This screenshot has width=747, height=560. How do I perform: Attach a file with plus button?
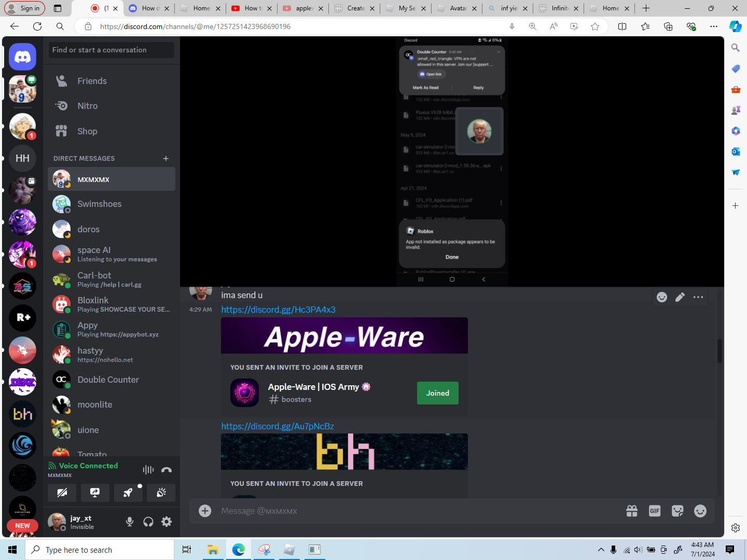[205, 511]
